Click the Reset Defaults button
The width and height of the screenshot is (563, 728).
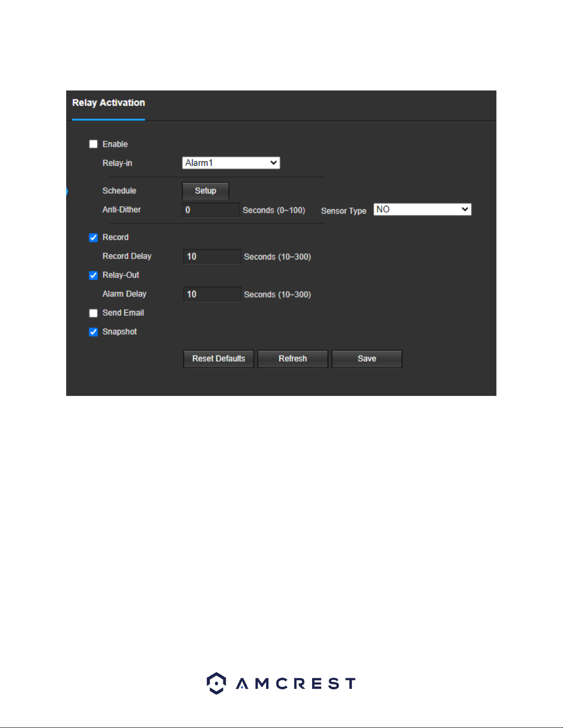pyautogui.click(x=219, y=359)
